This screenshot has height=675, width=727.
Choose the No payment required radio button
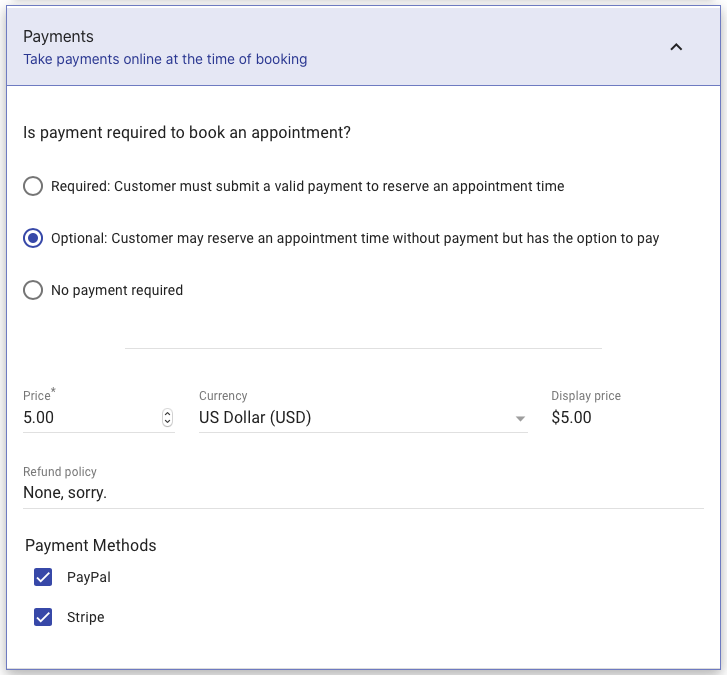coord(33,290)
